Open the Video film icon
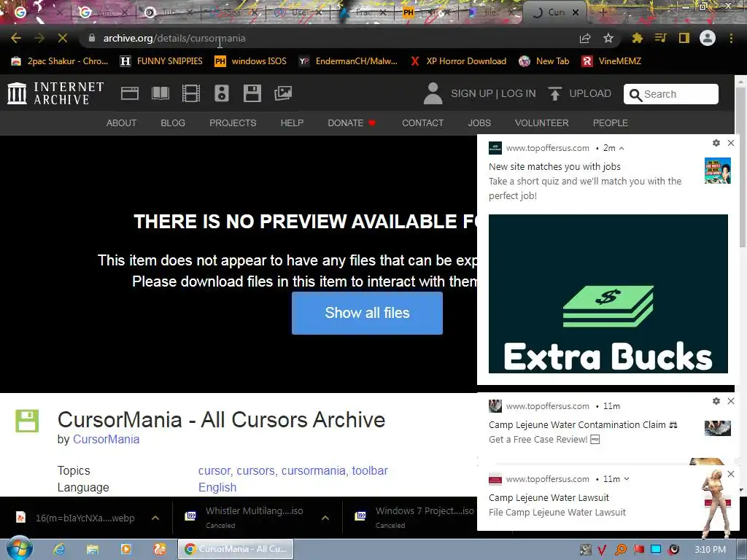This screenshot has height=560, width=747. coord(191,93)
